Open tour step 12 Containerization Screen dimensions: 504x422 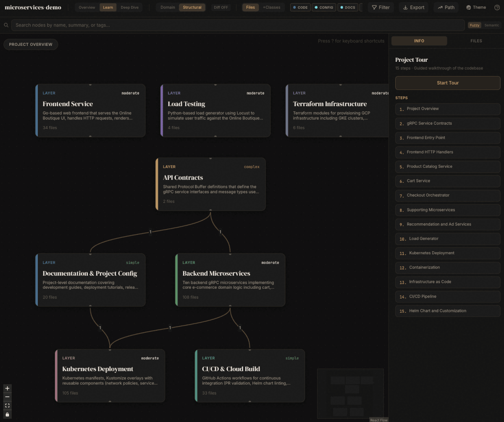[x=448, y=267]
